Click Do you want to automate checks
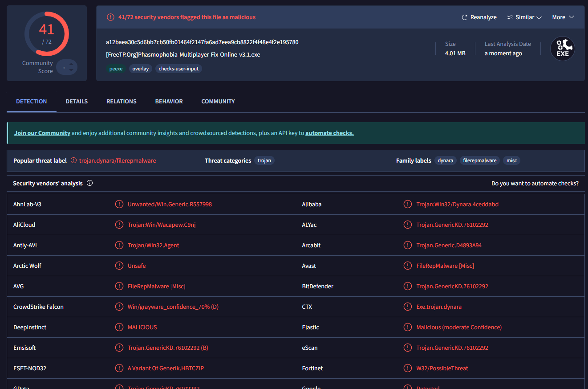 535,184
